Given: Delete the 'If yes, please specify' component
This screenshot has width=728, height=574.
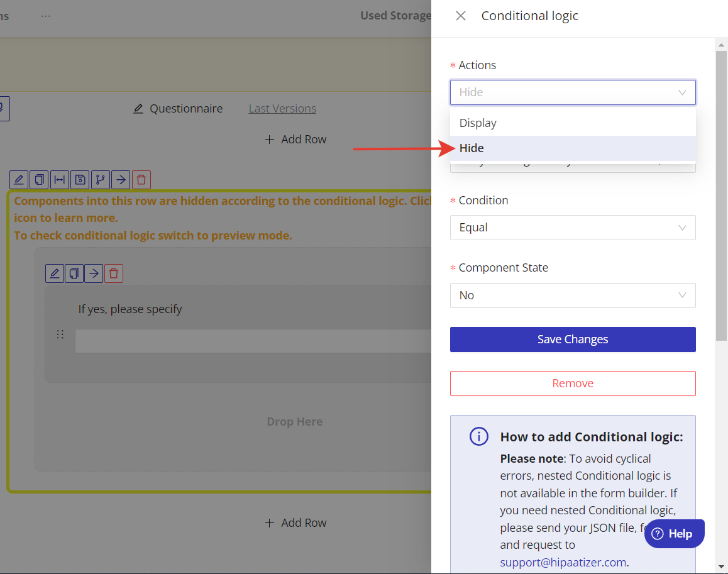Looking at the screenshot, I should tap(114, 273).
